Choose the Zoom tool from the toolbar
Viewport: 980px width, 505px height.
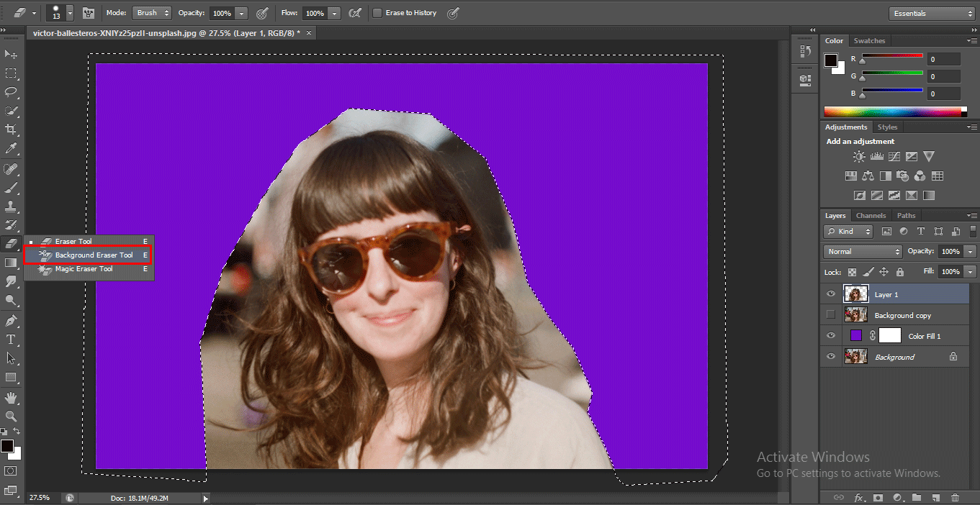[11, 416]
